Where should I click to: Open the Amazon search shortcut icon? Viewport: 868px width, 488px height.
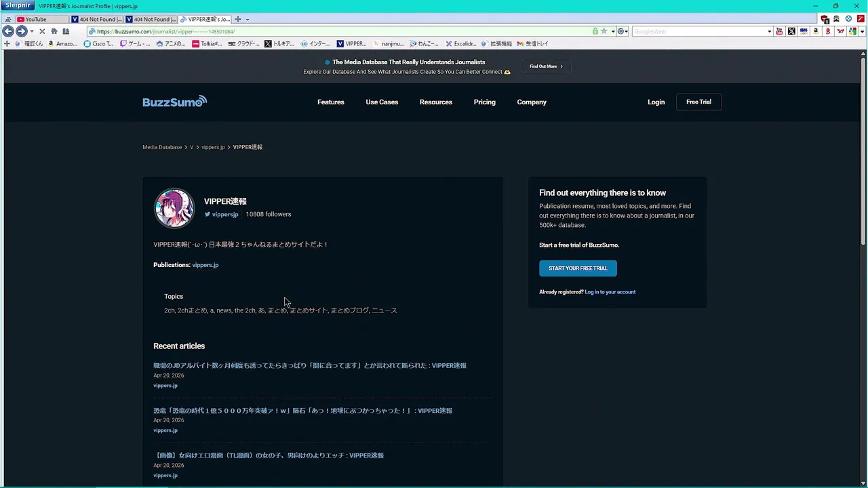point(816,31)
